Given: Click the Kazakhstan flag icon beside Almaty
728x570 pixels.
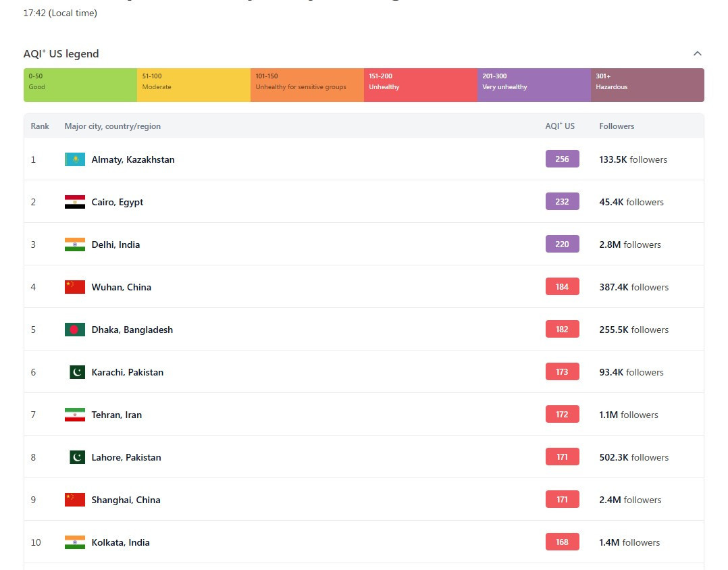Looking at the screenshot, I should click(x=75, y=159).
